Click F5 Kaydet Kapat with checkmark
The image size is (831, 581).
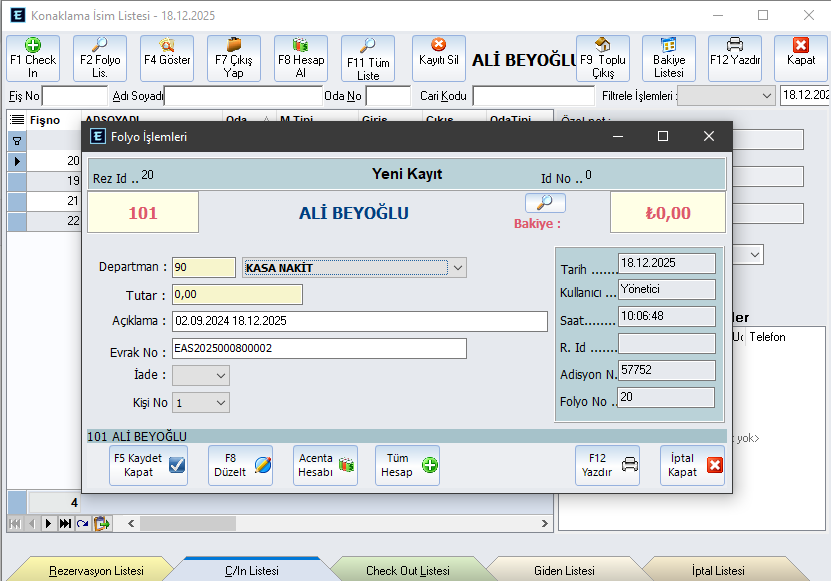point(148,466)
